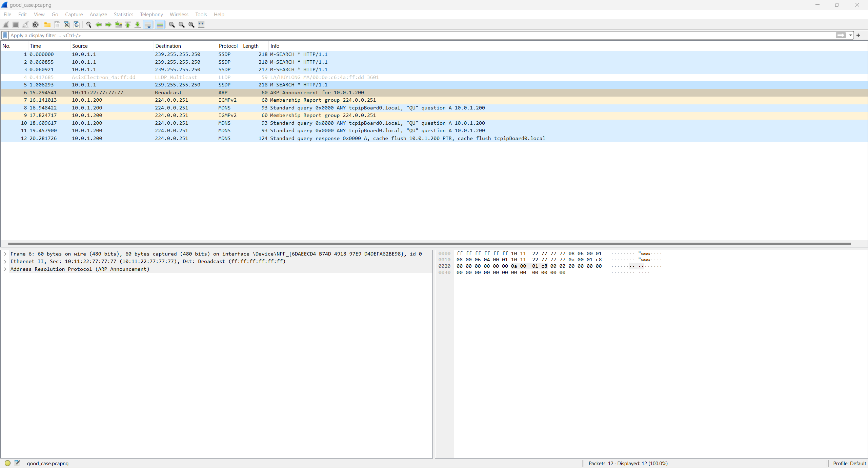Expand the Address Resolution Protocol section

[x=5, y=269]
